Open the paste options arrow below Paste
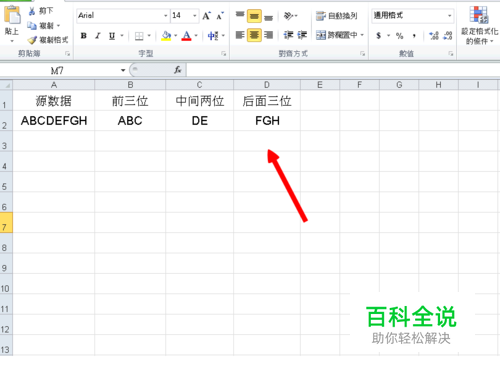This screenshot has width=500, height=377. [x=12, y=41]
